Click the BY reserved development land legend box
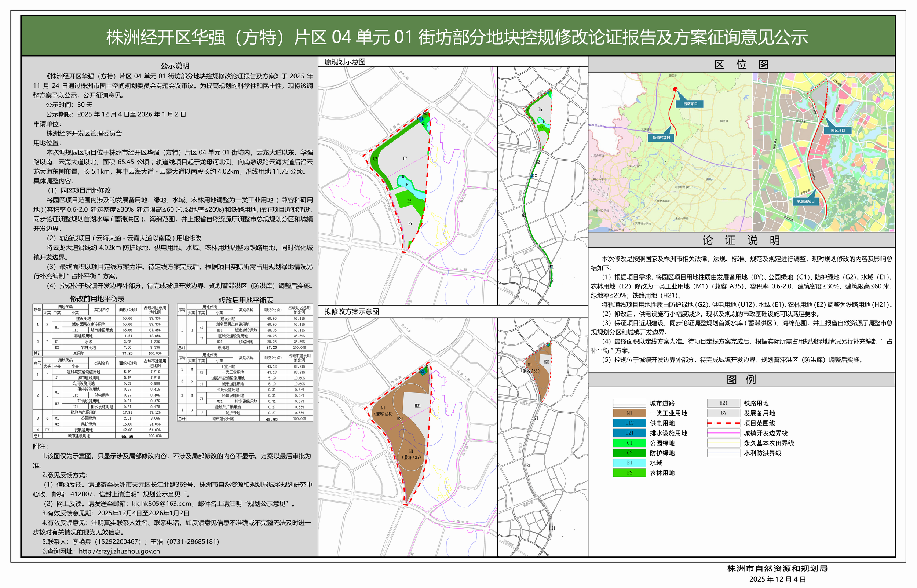Screen dimensions: 917x588 [x=723, y=413]
